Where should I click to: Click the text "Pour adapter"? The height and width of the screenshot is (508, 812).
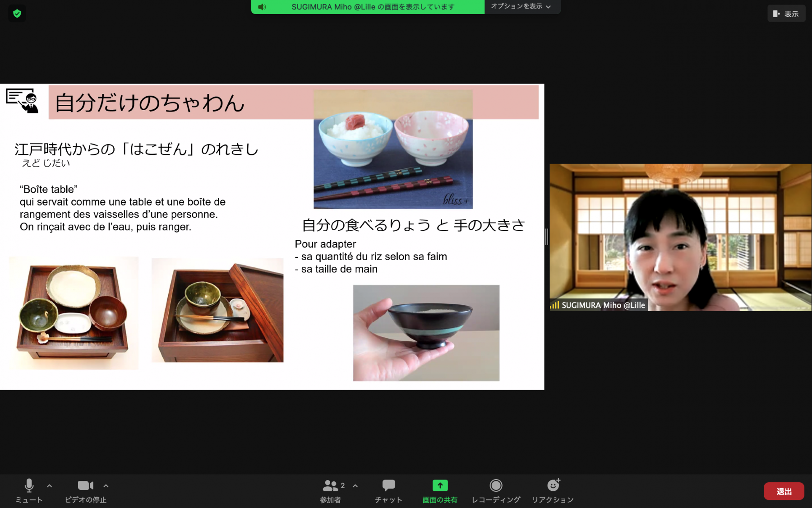(x=325, y=244)
